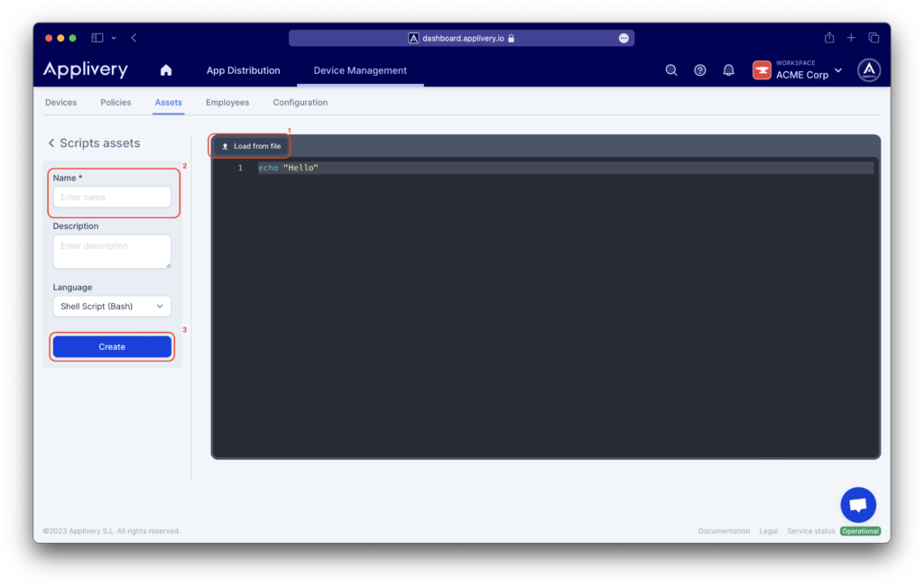
Task: Open the Legal footer link
Action: coord(768,531)
